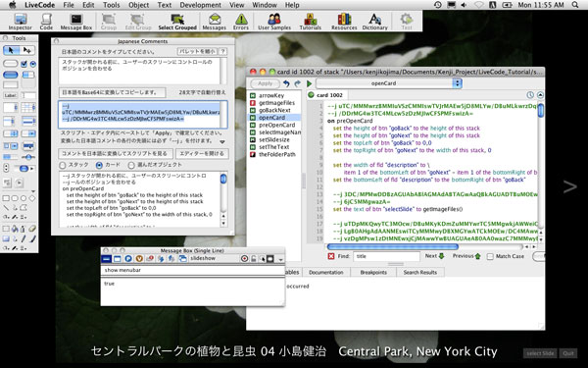Select the スタック radio button
588x368 pixels.
point(63,165)
